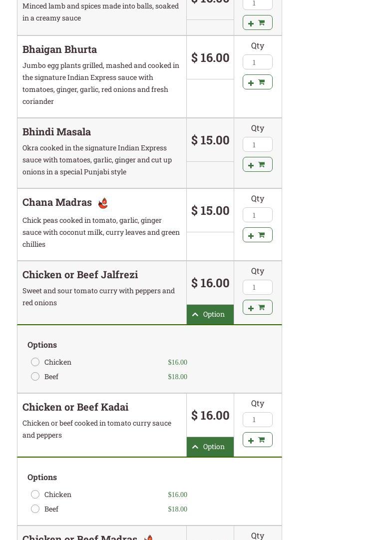Screen dimensions: 392x540
Task: Click the Bhindi Masala dish name
Action: point(56,132)
